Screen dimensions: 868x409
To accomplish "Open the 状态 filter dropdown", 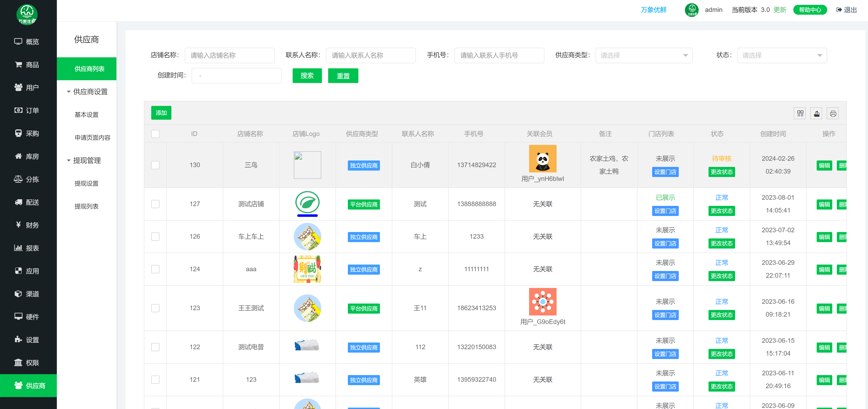I will (782, 55).
